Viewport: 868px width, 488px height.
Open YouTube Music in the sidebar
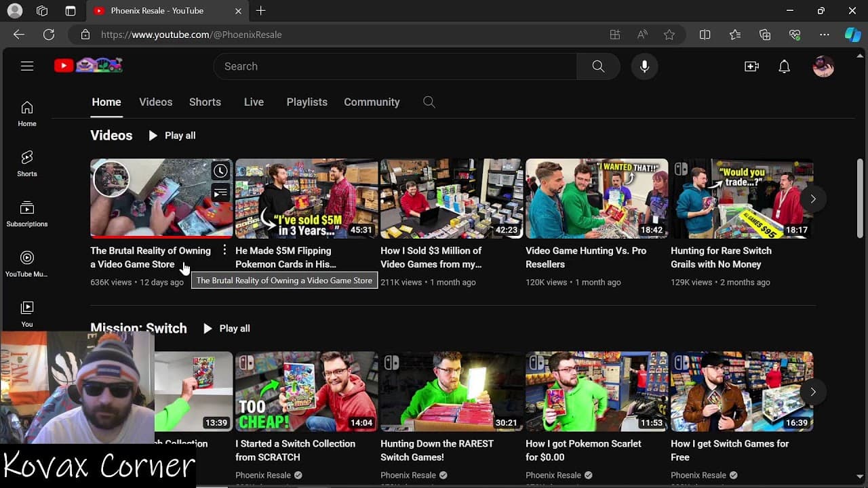click(x=27, y=264)
